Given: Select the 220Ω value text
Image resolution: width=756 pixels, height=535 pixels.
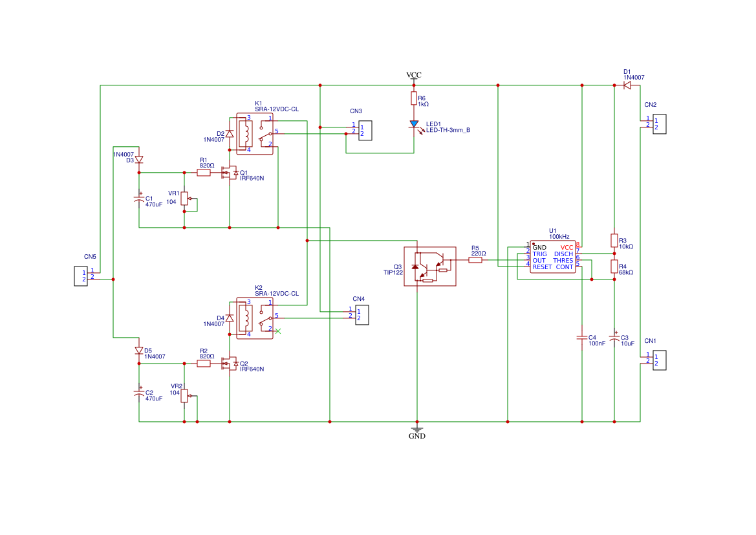Looking at the screenshot, I should click(x=479, y=254).
